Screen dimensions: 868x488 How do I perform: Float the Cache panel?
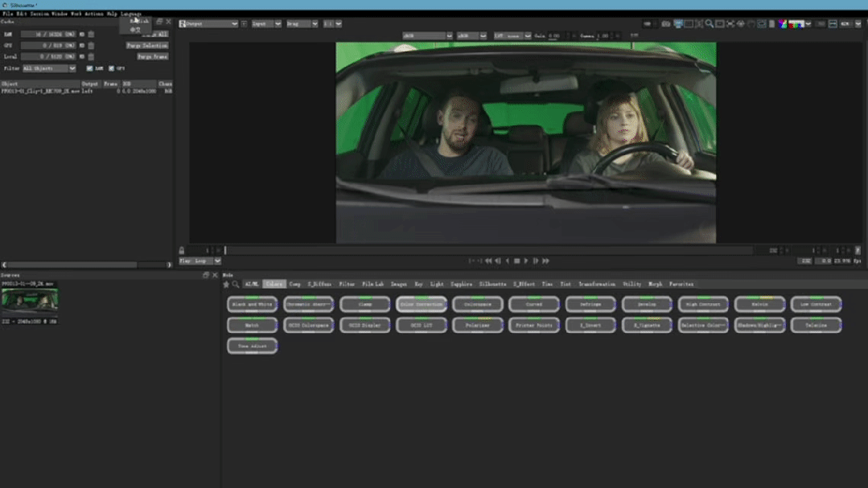[x=159, y=22]
